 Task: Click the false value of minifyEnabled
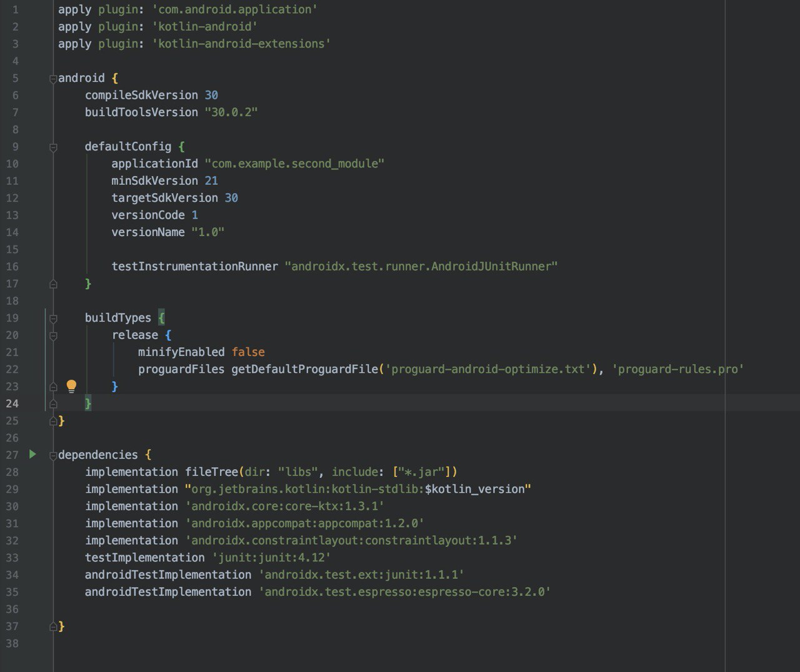click(248, 352)
